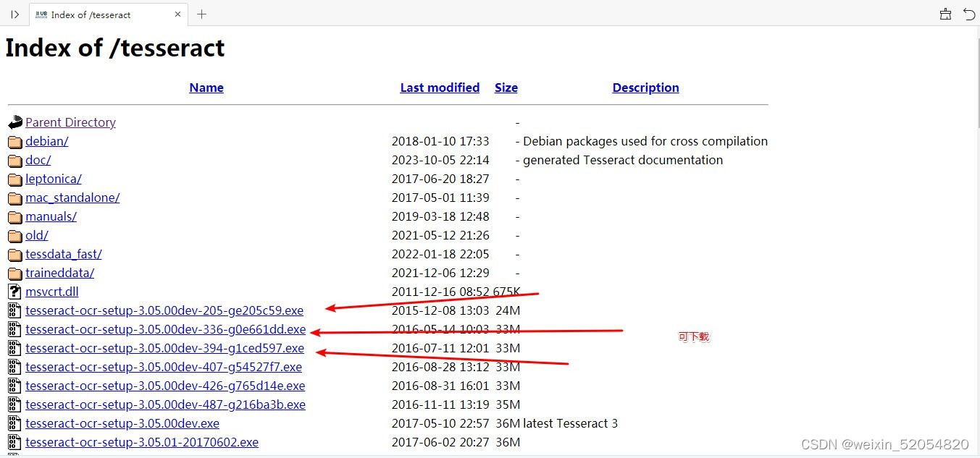Click the folder icon beside manuals/
Viewport: 980px width, 458px height.
click(15, 216)
